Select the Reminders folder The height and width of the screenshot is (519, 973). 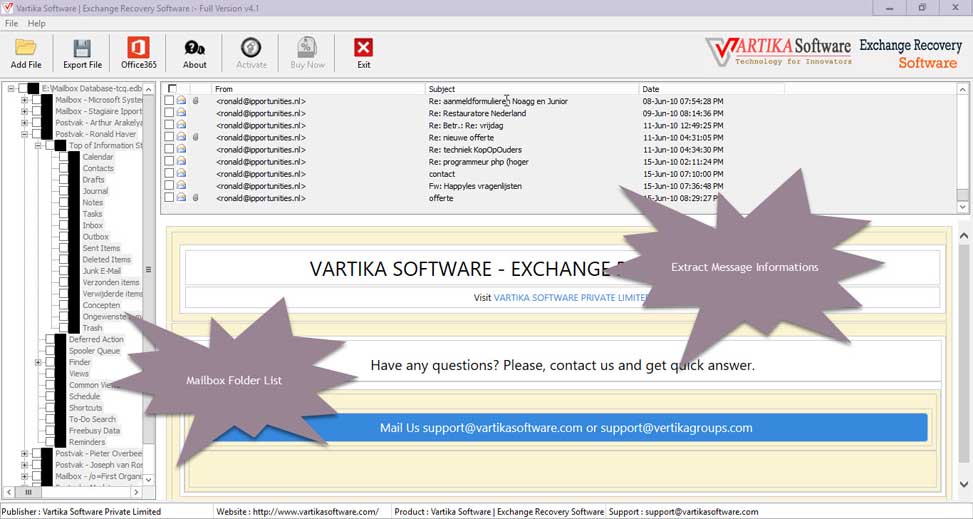tap(87, 442)
